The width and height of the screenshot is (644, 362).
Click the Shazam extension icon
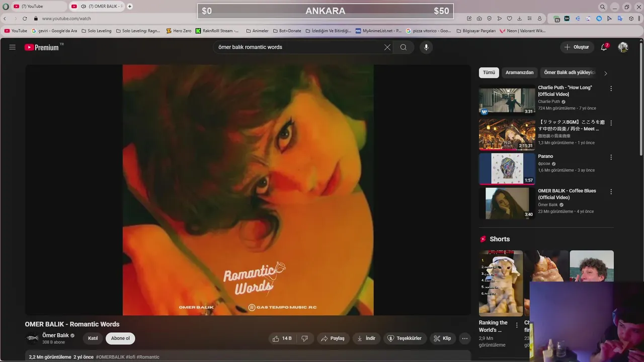click(x=599, y=19)
